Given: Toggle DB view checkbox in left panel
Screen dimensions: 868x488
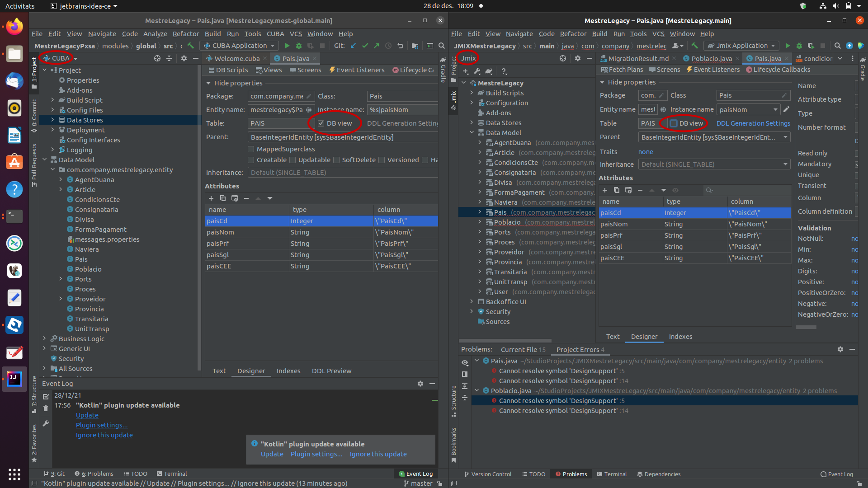Looking at the screenshot, I should (x=321, y=123).
